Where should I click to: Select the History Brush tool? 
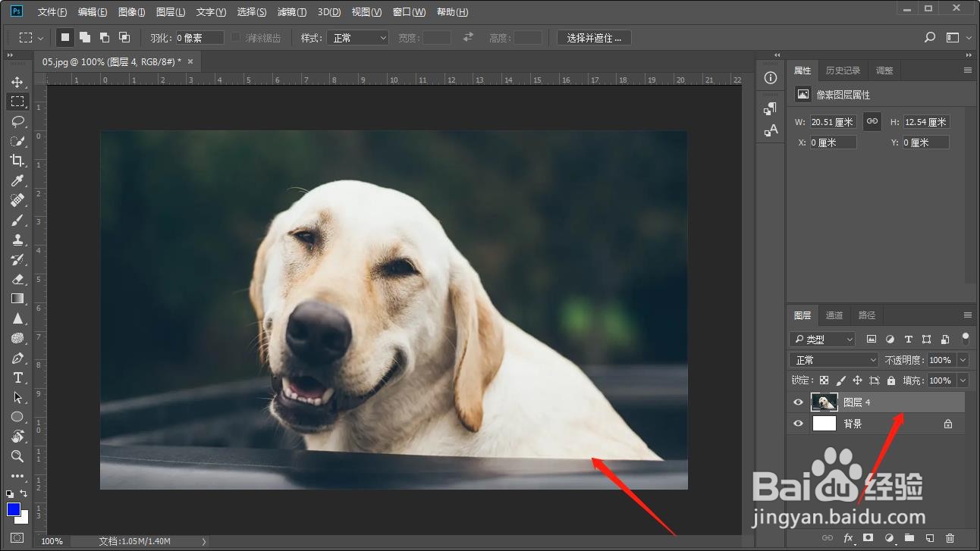point(17,259)
